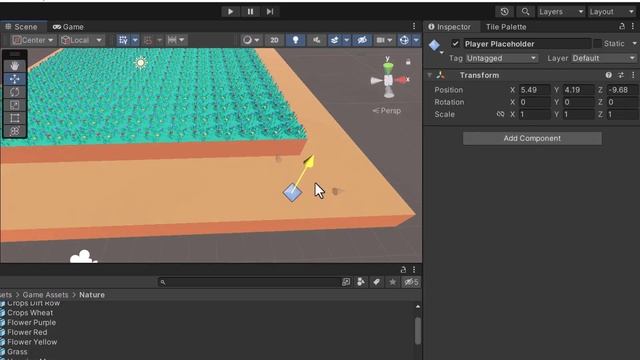The height and width of the screenshot is (360, 640).
Task: Switch to the Scene tab
Action: click(x=21, y=27)
